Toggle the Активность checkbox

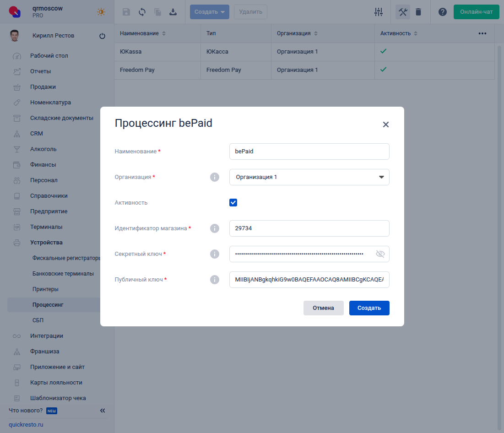pos(233,202)
